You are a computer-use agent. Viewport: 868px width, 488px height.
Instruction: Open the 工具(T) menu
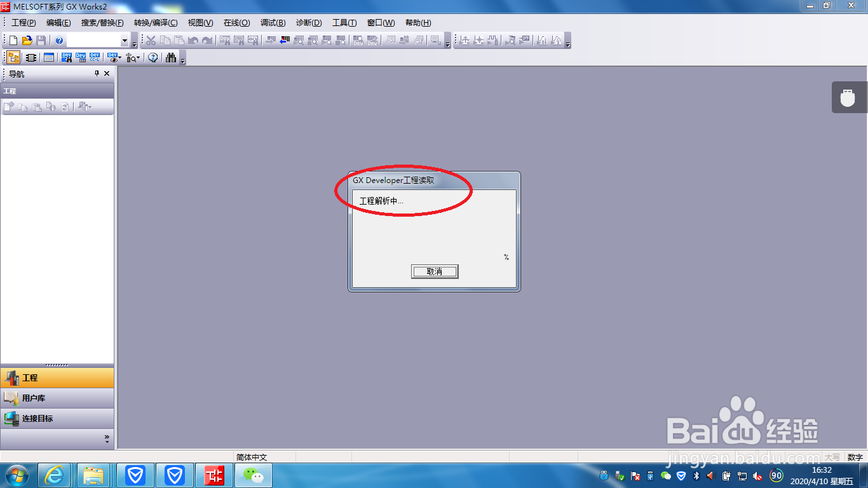click(344, 23)
